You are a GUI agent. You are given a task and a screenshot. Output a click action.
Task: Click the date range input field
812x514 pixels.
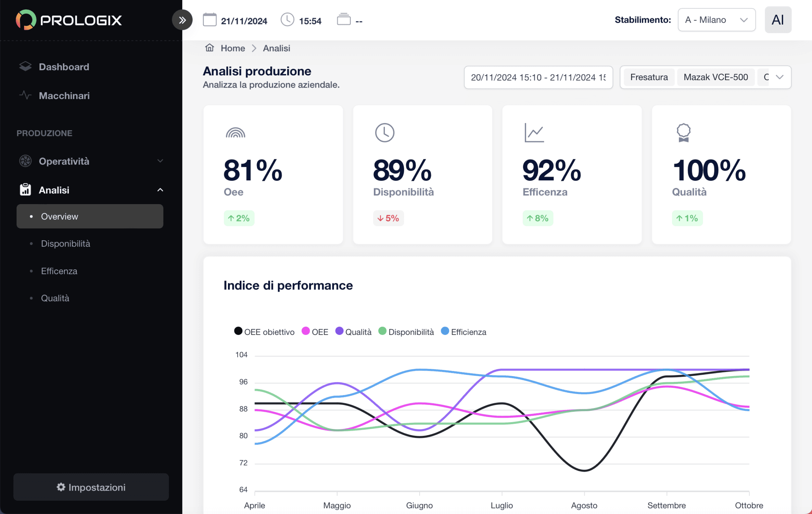coord(538,78)
